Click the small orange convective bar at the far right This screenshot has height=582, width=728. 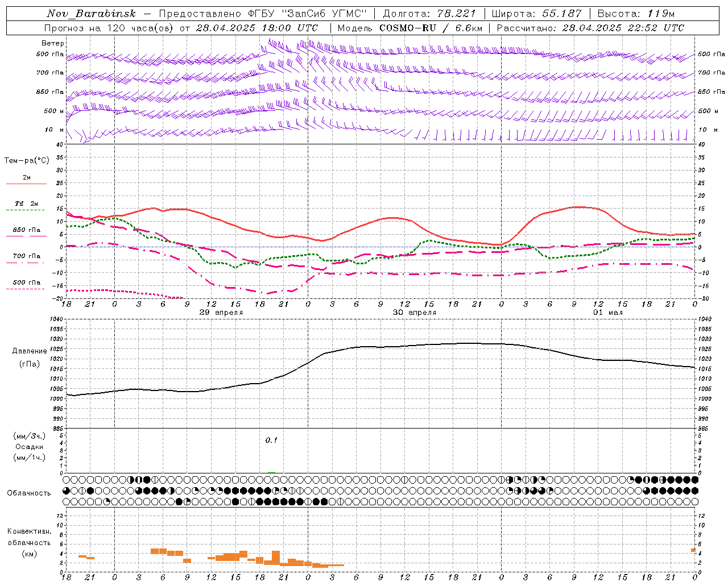pos(693,550)
